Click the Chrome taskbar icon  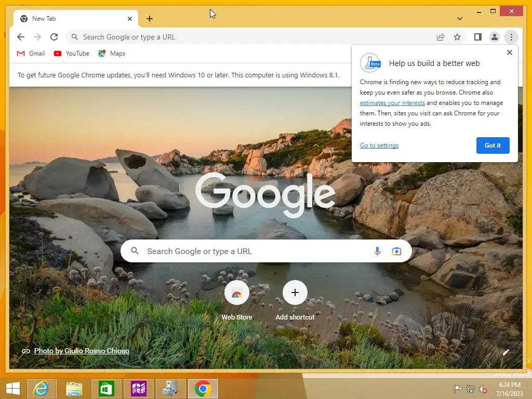203,389
